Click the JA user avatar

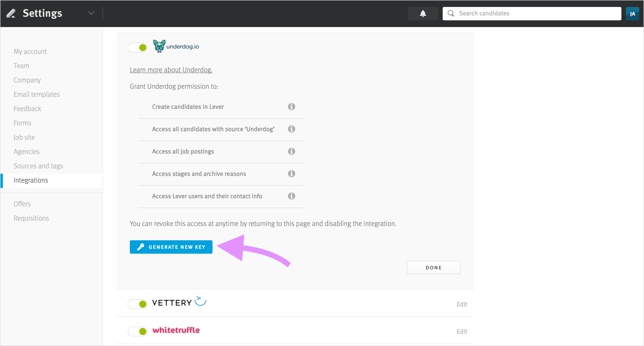632,13
